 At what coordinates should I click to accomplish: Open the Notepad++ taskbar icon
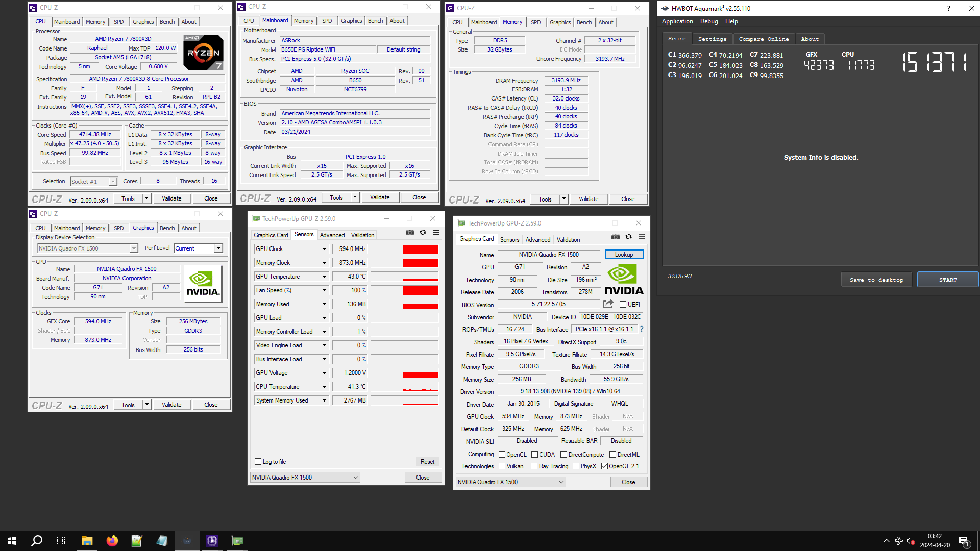136,541
